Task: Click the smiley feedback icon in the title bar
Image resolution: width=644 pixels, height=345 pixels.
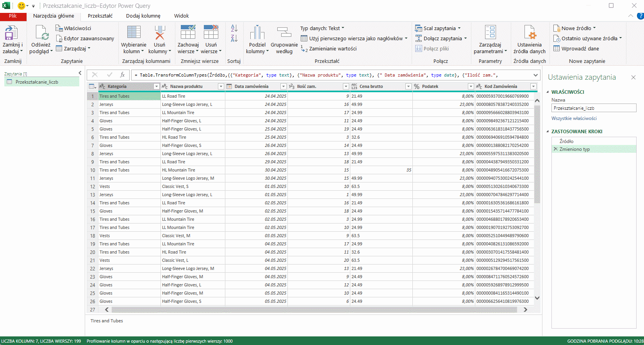Action: point(21,6)
